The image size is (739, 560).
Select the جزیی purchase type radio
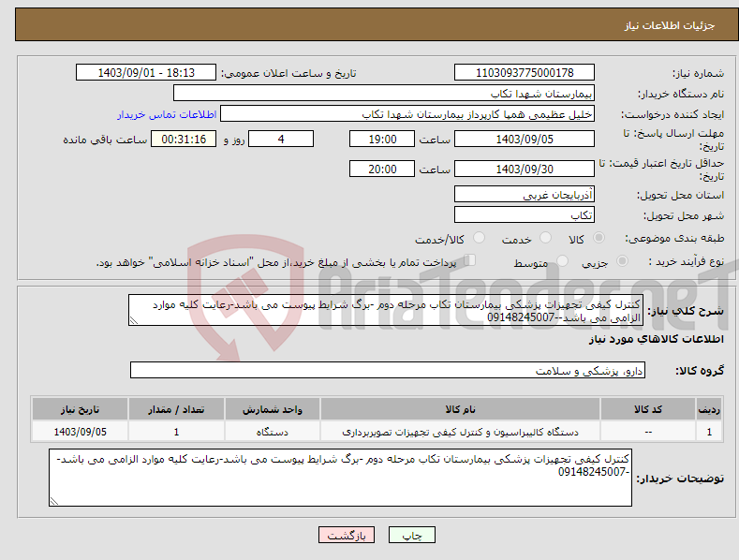click(x=622, y=260)
